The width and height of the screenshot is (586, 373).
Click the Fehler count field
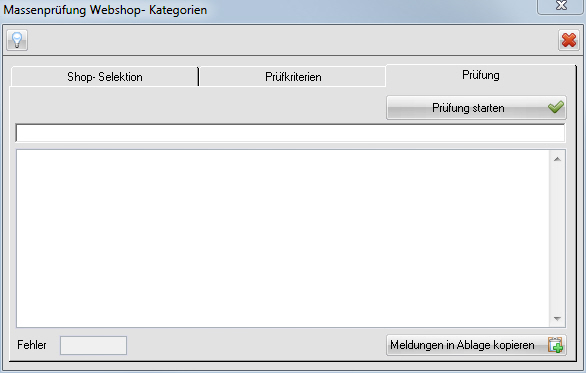click(x=93, y=345)
